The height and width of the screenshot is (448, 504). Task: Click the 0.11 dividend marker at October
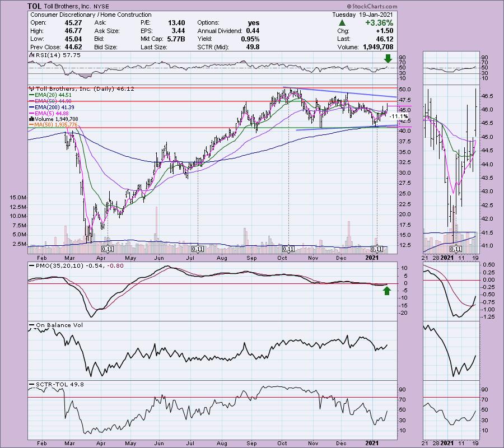[288, 249]
